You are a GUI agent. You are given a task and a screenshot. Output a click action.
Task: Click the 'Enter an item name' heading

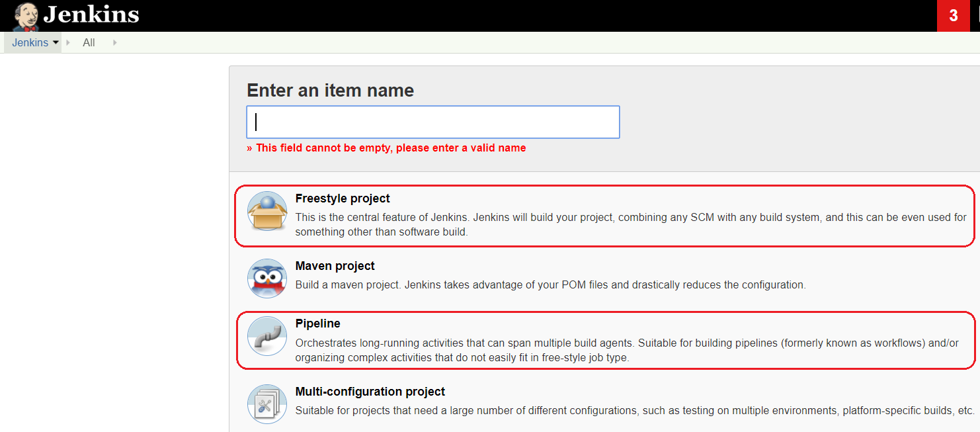point(331,91)
